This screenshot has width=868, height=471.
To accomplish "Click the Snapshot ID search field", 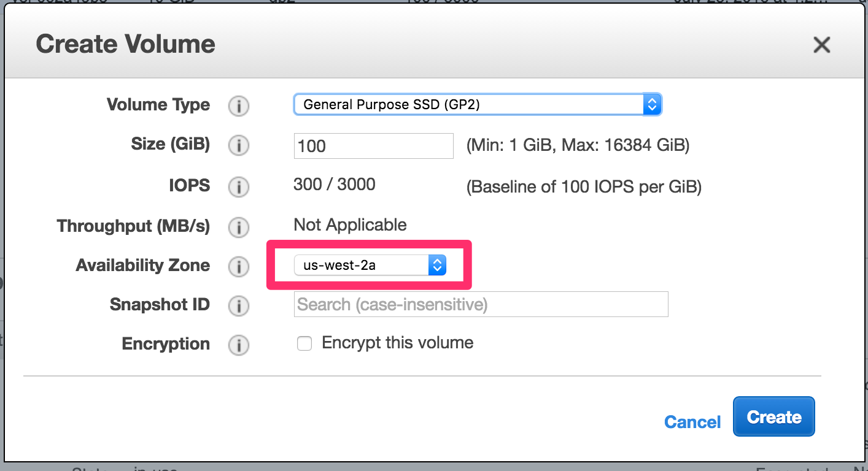I will tap(481, 304).
